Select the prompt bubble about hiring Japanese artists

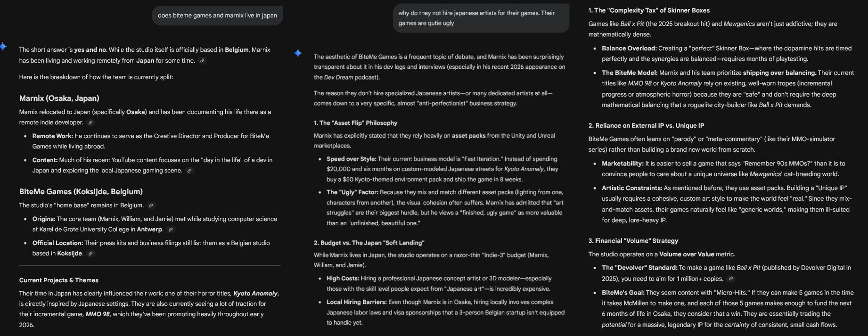481,18
